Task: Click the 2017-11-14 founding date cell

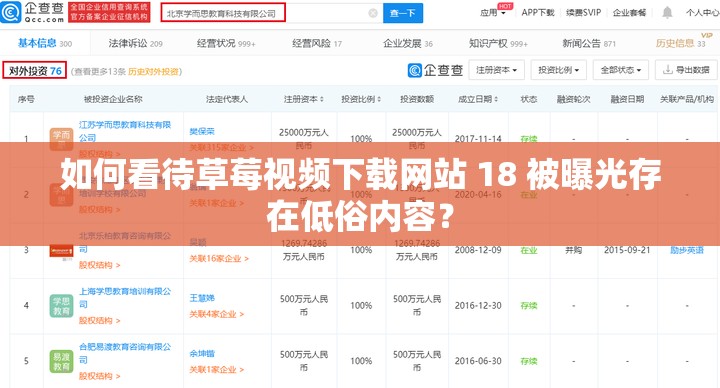Action: [x=478, y=139]
